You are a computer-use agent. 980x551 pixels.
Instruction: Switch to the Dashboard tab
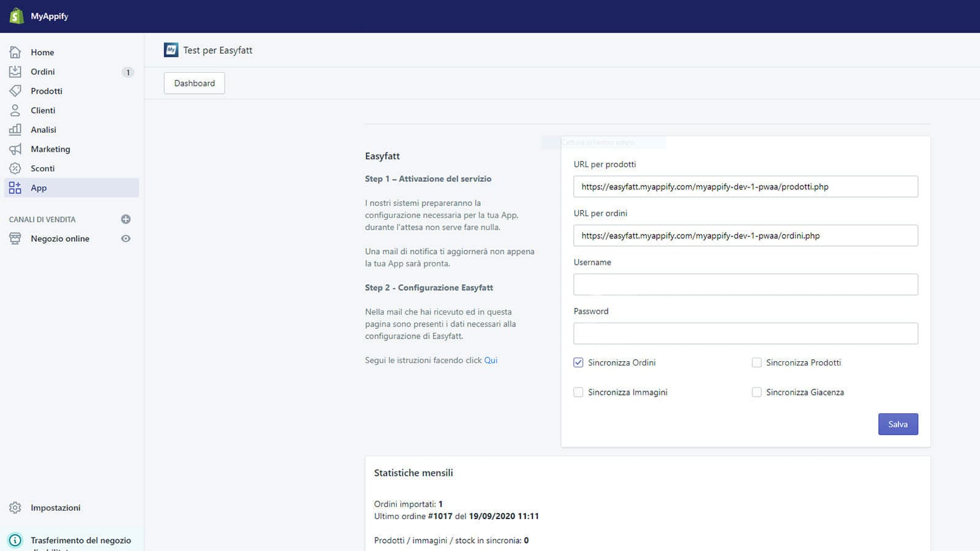tap(194, 83)
